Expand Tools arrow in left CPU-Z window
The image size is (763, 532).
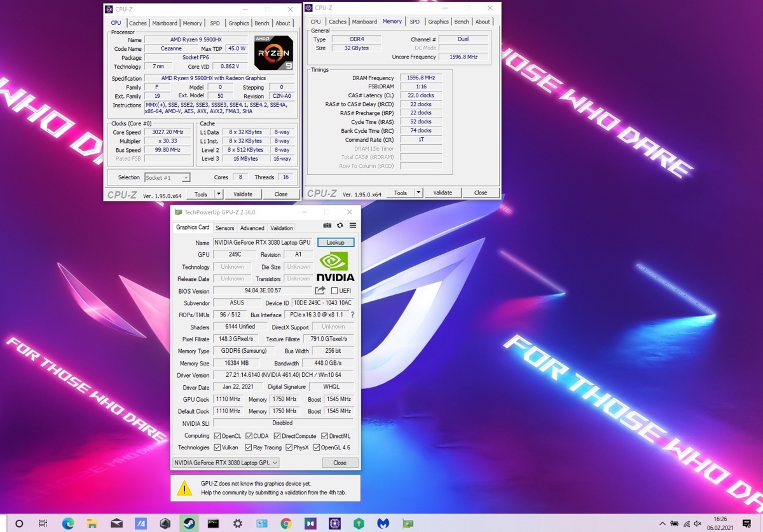click(219, 194)
